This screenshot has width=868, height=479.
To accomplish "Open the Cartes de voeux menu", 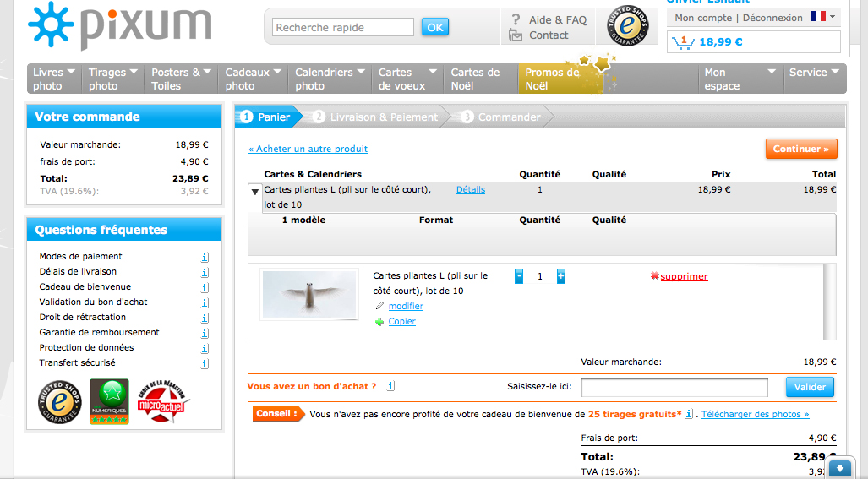I will (408, 79).
